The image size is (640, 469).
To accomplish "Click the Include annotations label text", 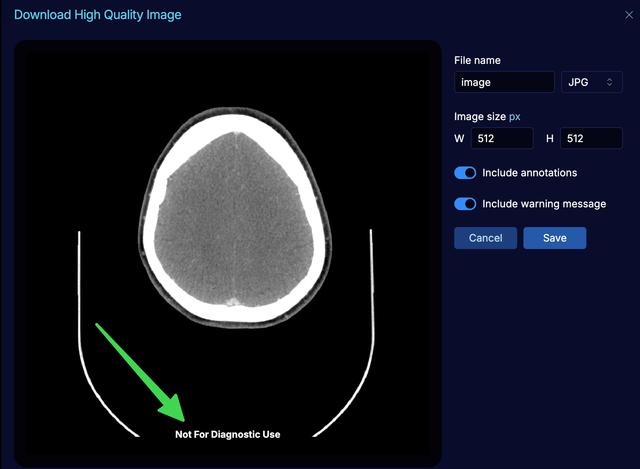I will [x=529, y=173].
